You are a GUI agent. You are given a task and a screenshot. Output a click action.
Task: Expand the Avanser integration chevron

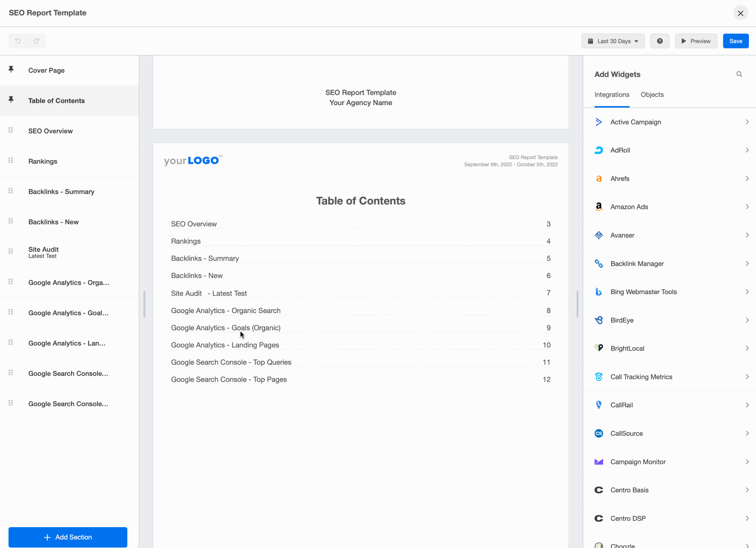point(747,235)
